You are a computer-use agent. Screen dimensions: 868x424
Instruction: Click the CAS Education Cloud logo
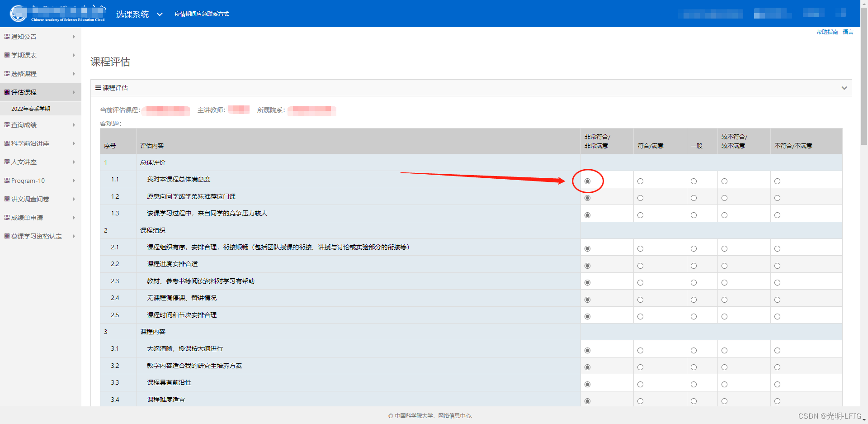click(x=58, y=14)
